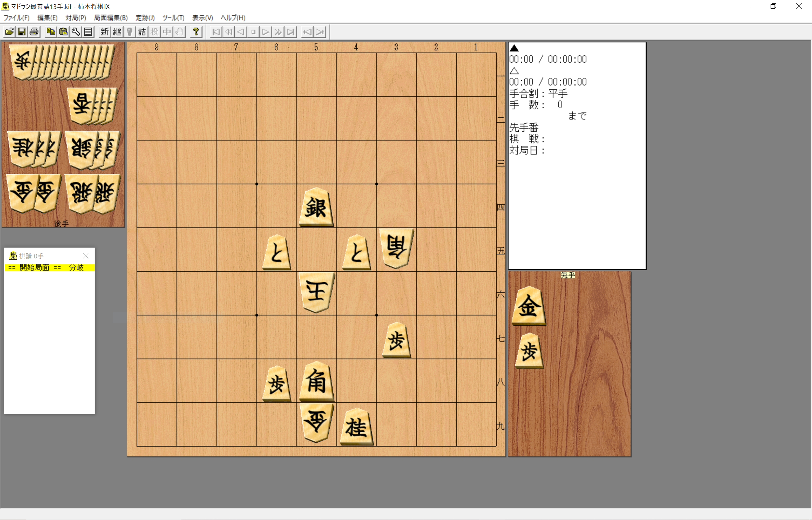Open the ツール(T) menu
Viewport: 812px width, 520px height.
click(x=173, y=18)
